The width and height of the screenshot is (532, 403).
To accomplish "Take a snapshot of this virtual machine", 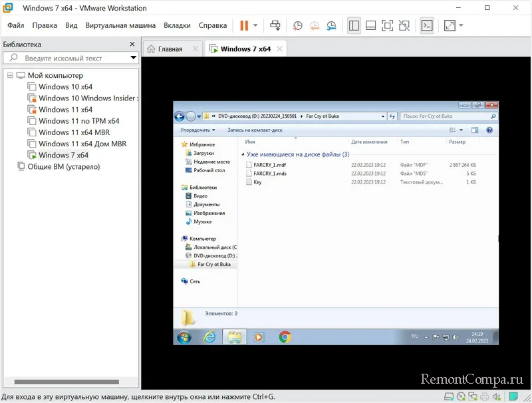I will tap(297, 25).
